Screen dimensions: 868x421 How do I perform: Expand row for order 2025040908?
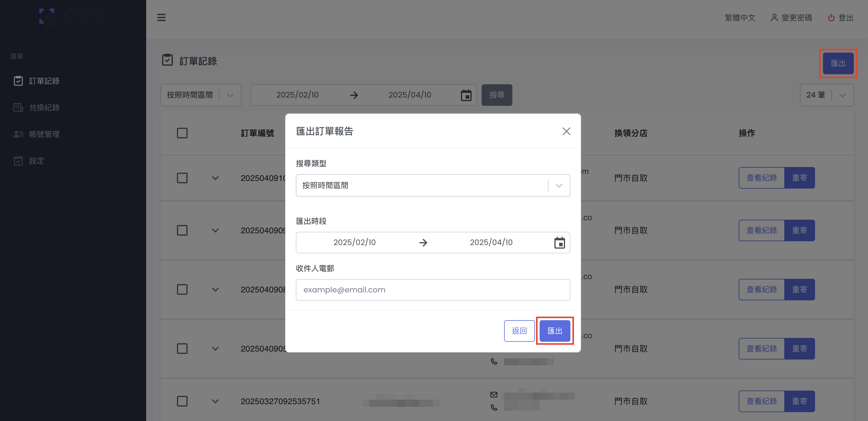coord(215,290)
